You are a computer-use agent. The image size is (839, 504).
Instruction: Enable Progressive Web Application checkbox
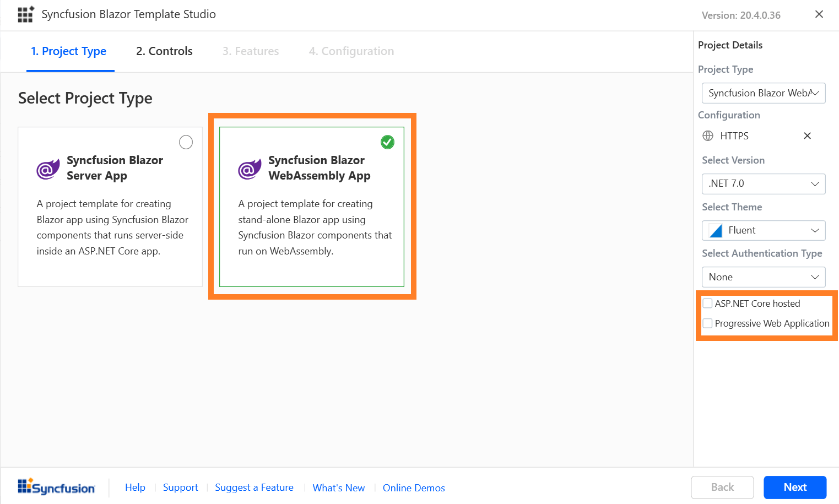pos(708,323)
